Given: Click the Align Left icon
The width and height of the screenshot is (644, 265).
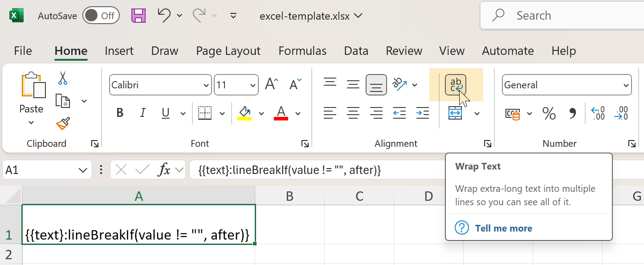Looking at the screenshot, I should [330, 113].
